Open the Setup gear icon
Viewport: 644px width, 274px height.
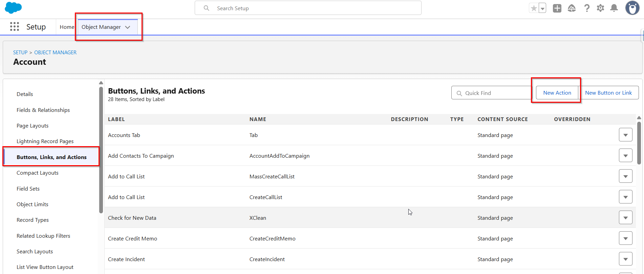click(600, 8)
